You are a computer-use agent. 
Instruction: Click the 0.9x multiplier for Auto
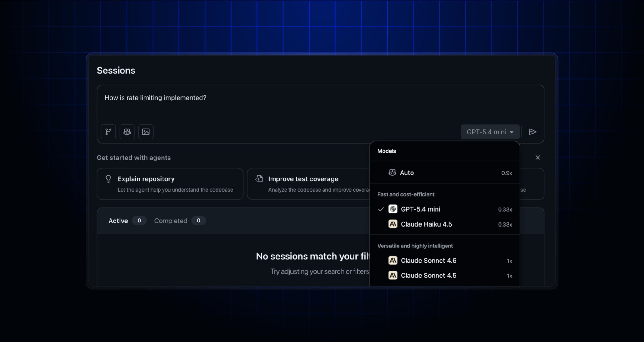pos(507,173)
